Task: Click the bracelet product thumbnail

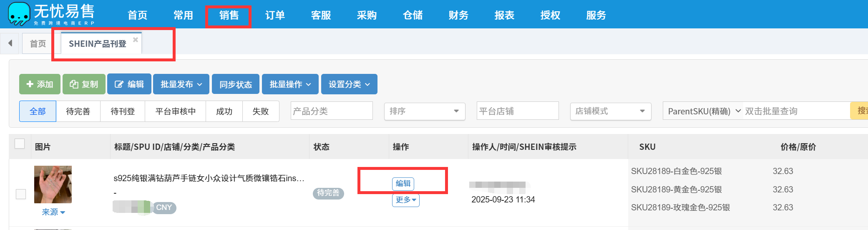Action: [53, 185]
